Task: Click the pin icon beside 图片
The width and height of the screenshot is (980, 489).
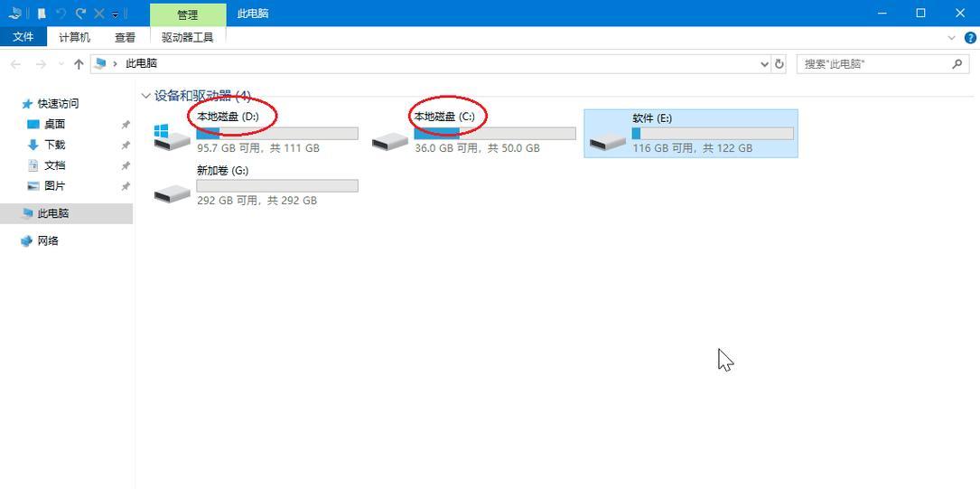Action: click(126, 186)
